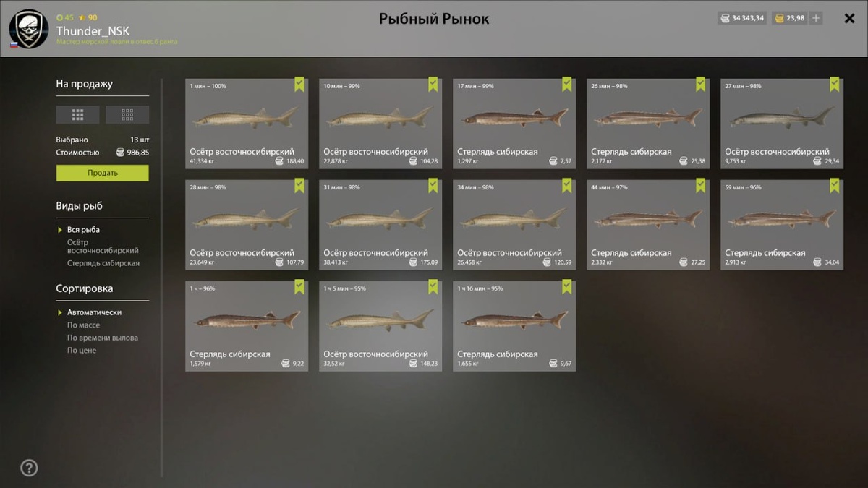Click the gold coins balance 23,98
868x488 pixels.
pyautogui.click(x=790, y=18)
